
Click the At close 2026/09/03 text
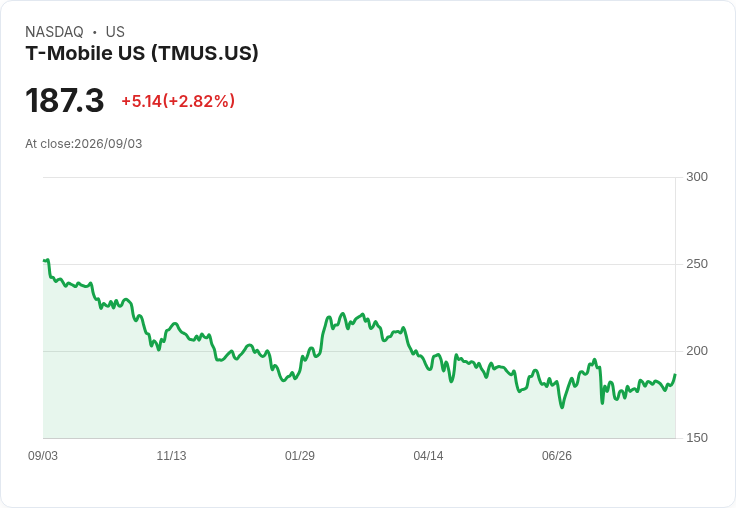(x=84, y=144)
